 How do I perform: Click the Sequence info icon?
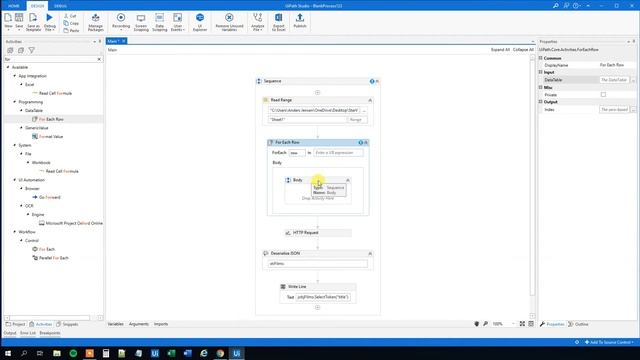[372, 81]
